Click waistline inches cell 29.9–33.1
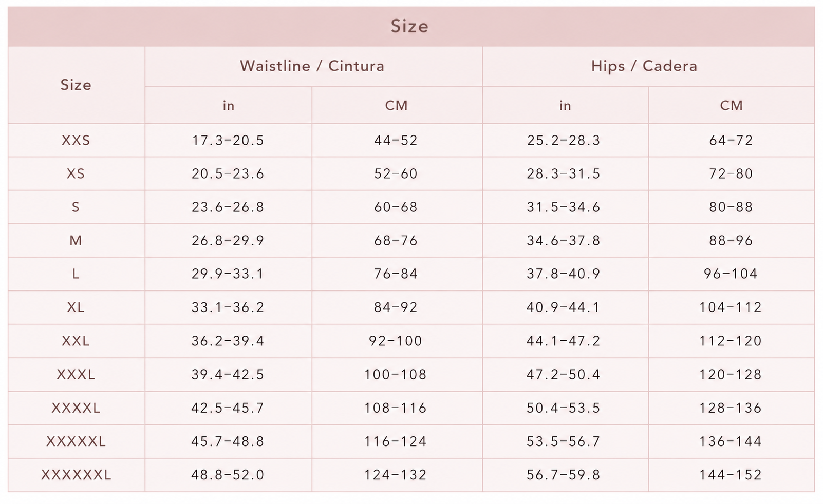Image resolution: width=823 pixels, height=504 pixels. point(228,274)
